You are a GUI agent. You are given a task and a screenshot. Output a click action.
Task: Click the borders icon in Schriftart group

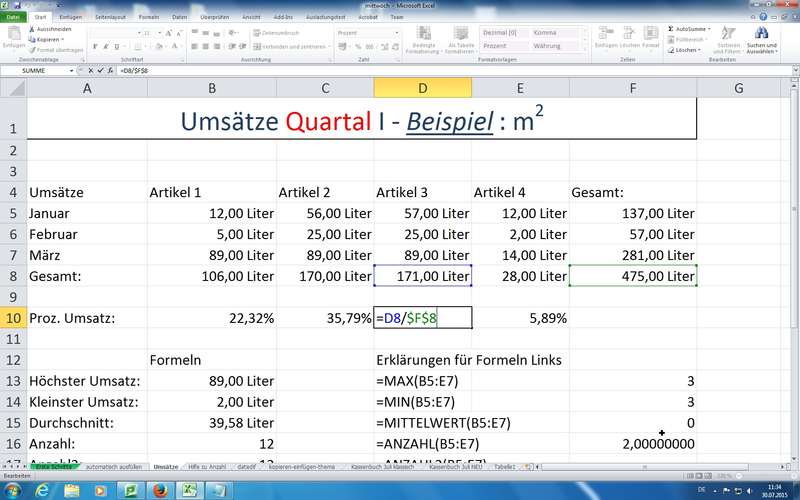(x=137, y=46)
